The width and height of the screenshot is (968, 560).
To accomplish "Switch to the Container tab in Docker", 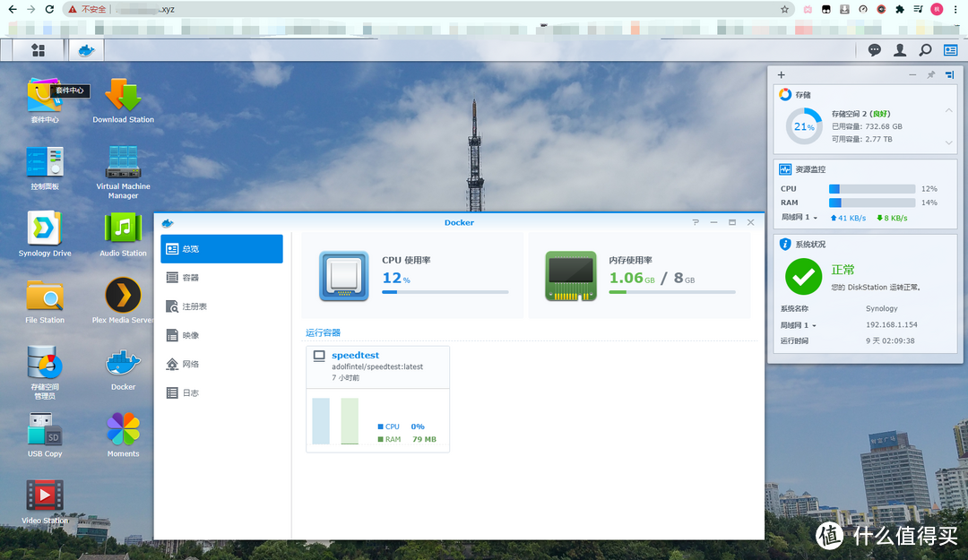I will pos(221,277).
